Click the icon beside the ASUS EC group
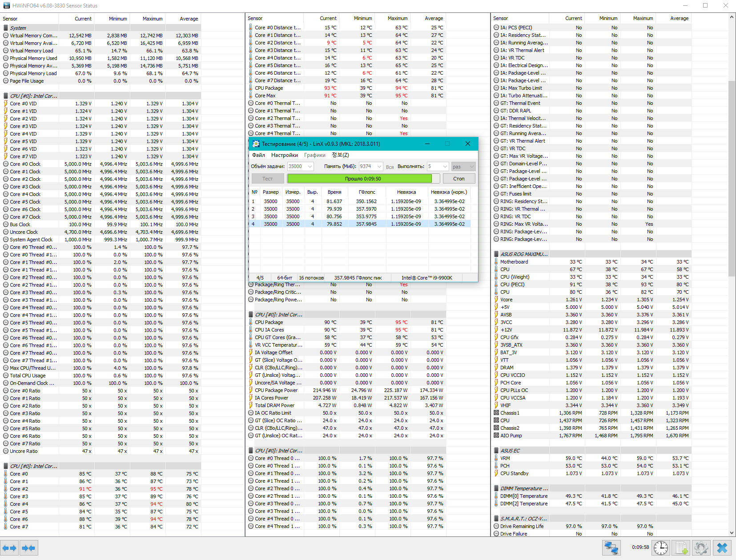This screenshot has width=736, height=560. 496,451
